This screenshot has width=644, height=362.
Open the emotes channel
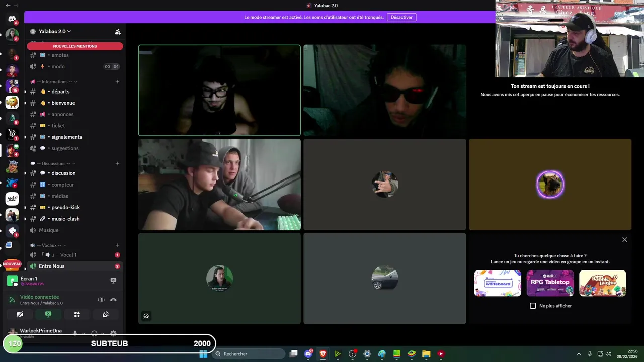tap(75, 55)
